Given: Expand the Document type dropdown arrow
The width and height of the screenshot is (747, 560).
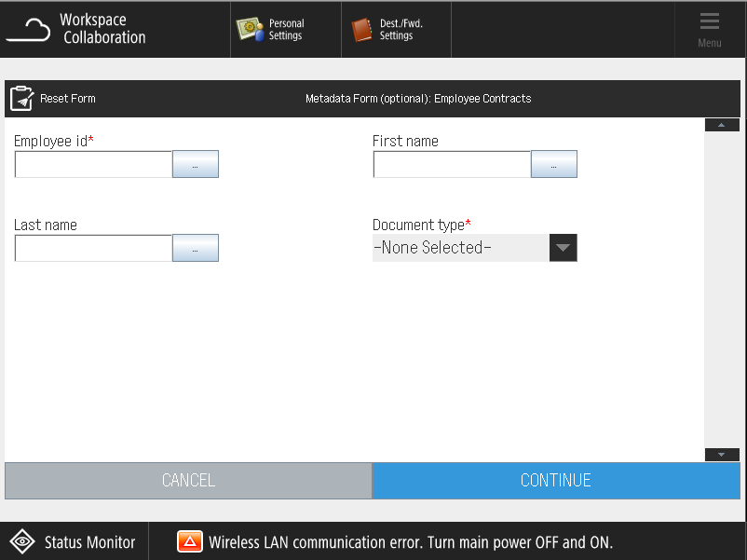Looking at the screenshot, I should (x=563, y=248).
